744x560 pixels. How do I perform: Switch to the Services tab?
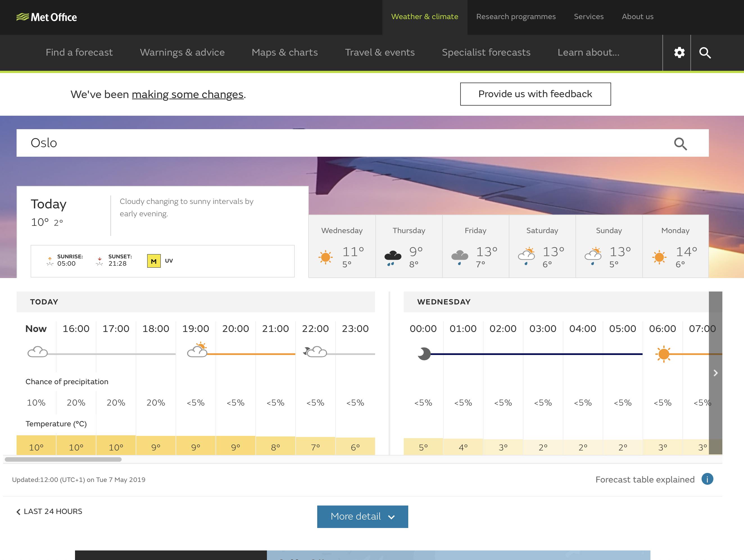(588, 17)
